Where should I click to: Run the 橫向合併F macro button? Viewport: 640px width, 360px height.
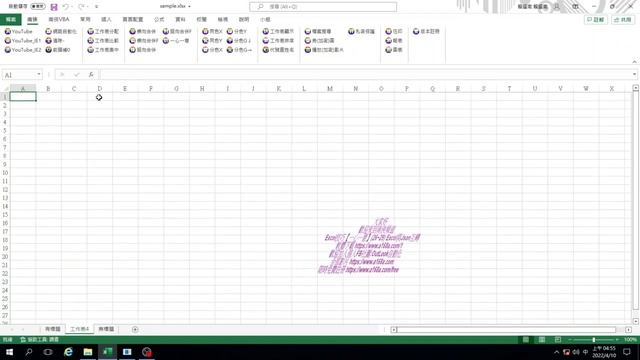coord(144,41)
